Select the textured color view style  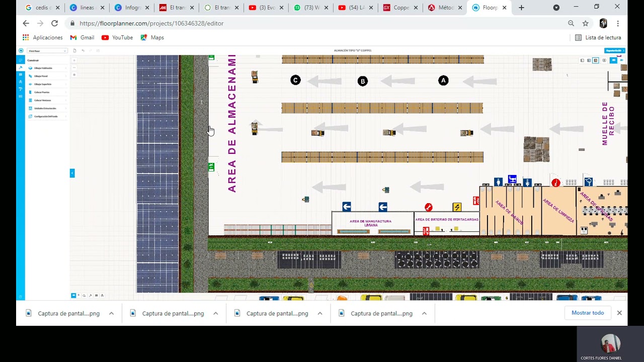(596, 60)
